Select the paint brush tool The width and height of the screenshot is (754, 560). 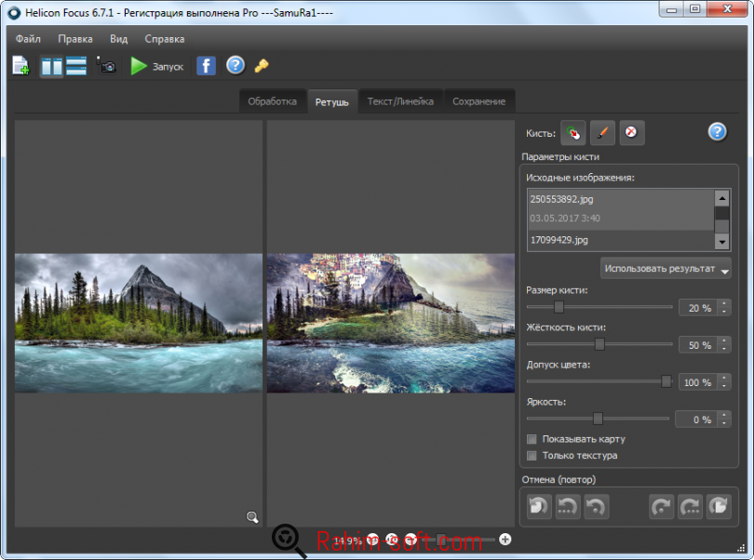tap(602, 133)
